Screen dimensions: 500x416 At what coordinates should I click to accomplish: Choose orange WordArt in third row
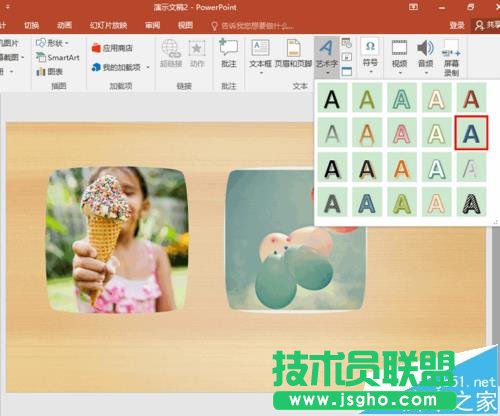402,168
